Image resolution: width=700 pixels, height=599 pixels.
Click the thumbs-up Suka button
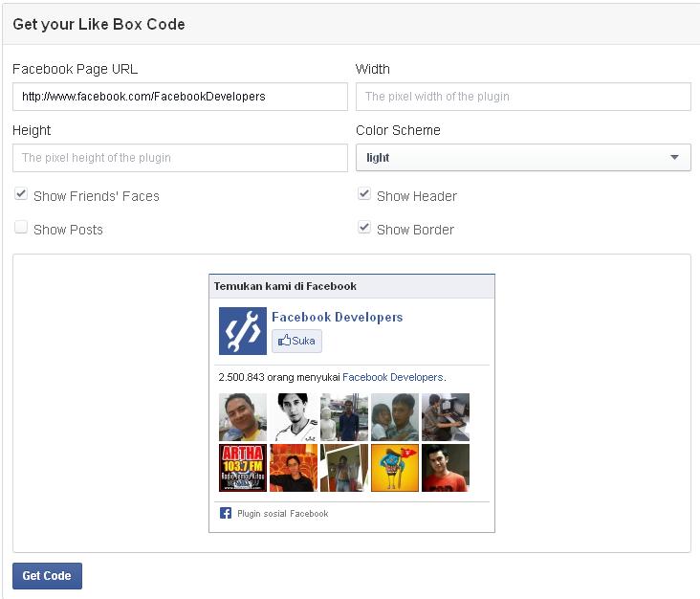point(296,342)
